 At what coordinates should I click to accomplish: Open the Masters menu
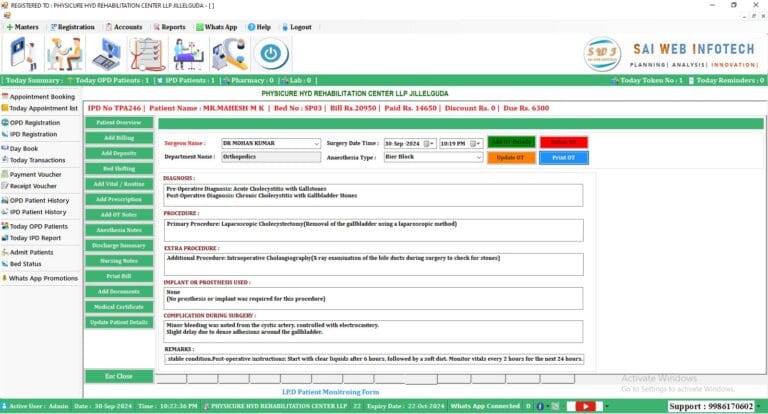pos(22,27)
